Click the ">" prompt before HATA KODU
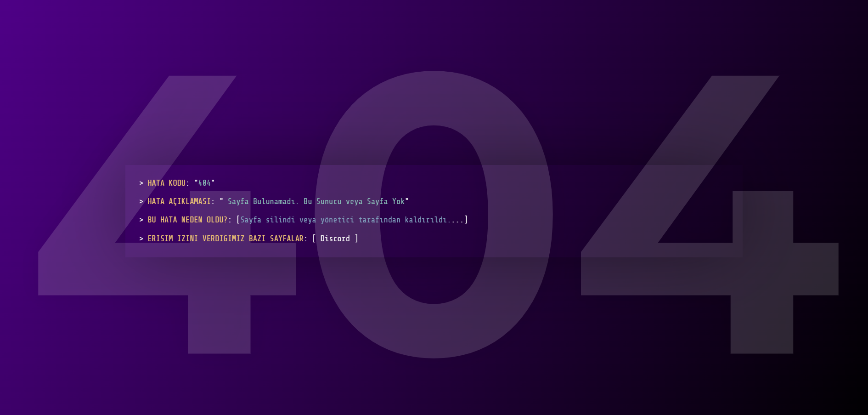868x415 pixels. 141,183
